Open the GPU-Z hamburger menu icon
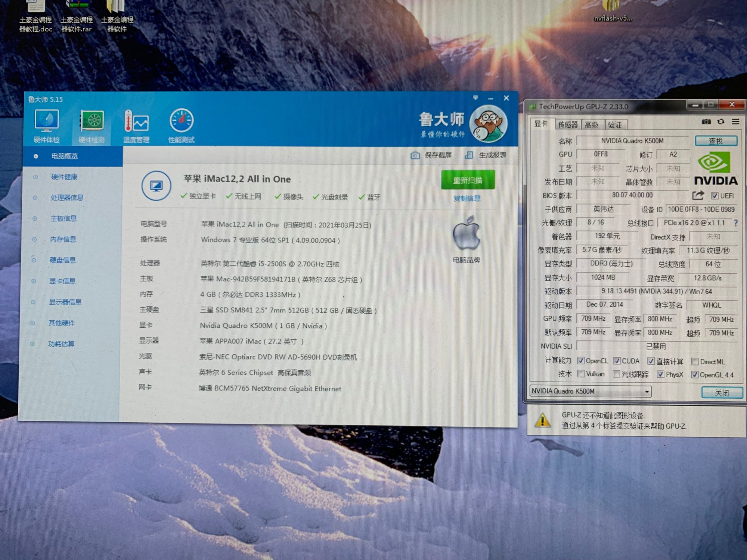 (x=735, y=122)
